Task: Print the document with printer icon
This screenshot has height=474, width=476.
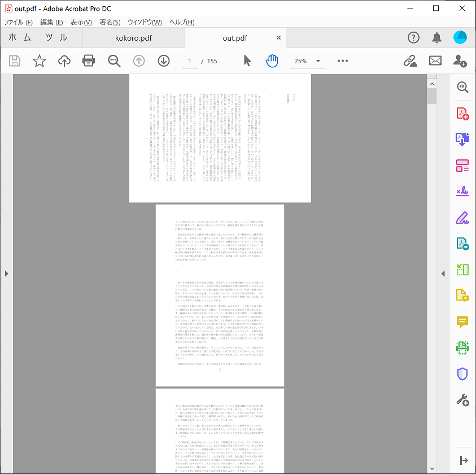Action: [x=89, y=61]
